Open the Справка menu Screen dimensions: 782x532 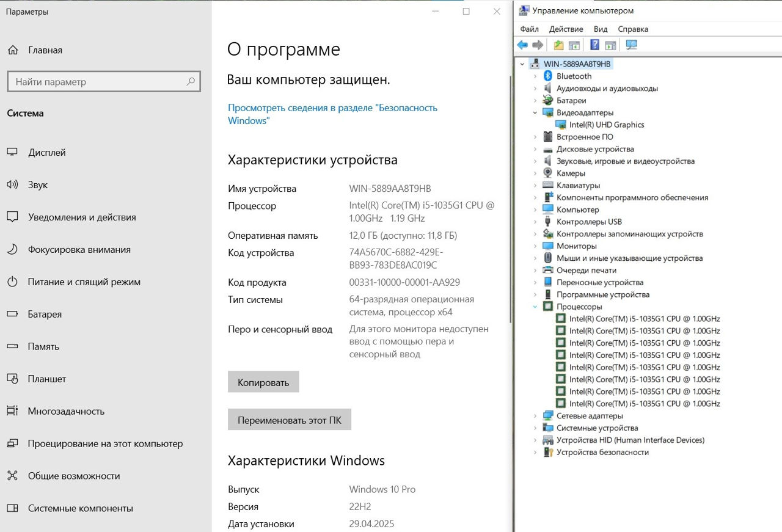tap(633, 29)
